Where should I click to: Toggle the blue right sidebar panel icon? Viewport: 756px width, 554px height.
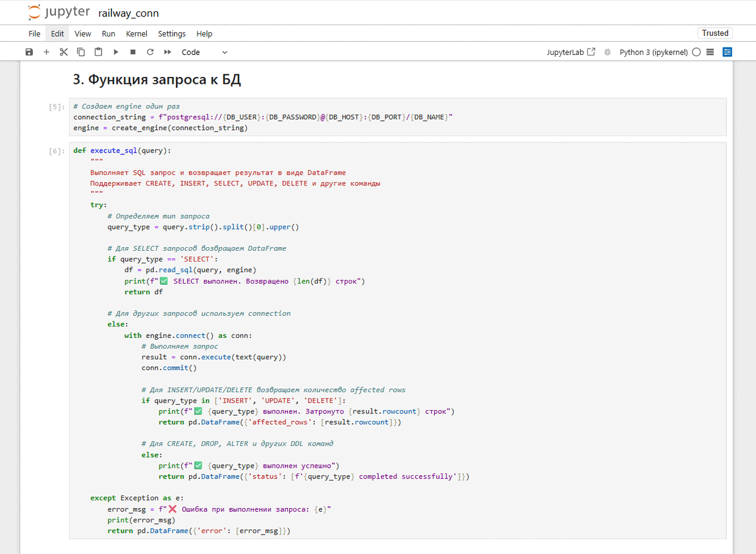pyautogui.click(x=728, y=52)
